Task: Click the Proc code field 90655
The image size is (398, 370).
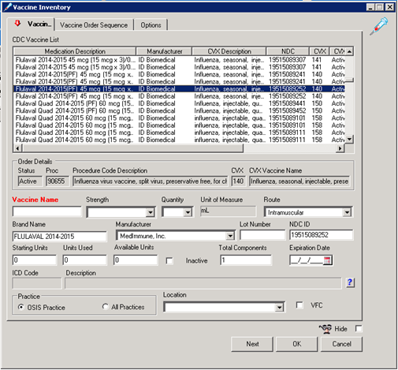Action: click(x=57, y=181)
